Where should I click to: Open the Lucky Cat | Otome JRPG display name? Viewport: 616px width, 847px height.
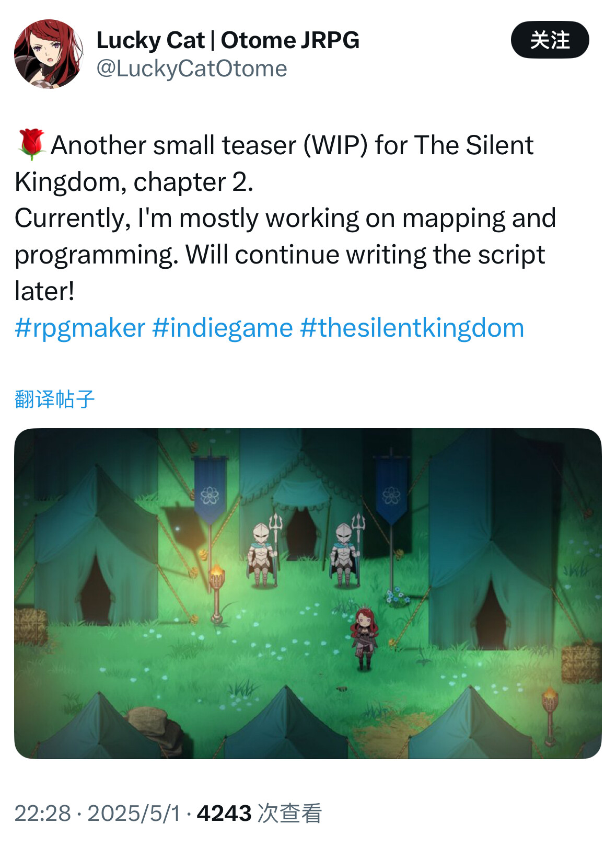(x=228, y=40)
